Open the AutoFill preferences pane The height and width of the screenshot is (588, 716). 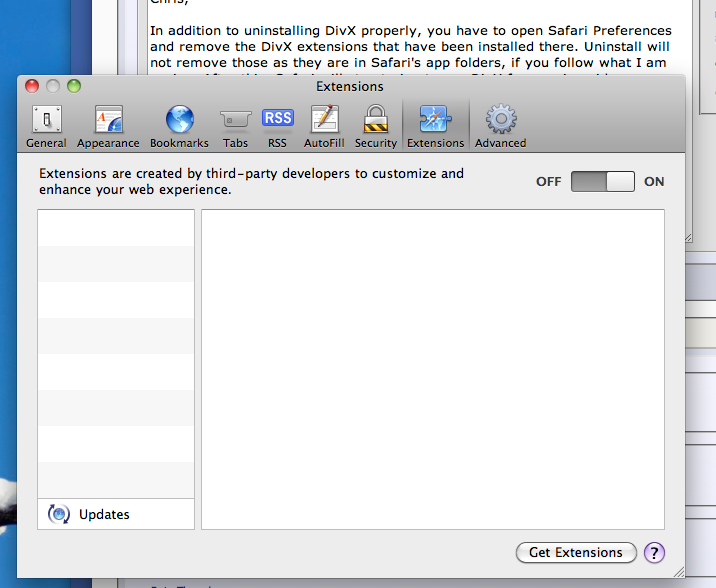(324, 126)
